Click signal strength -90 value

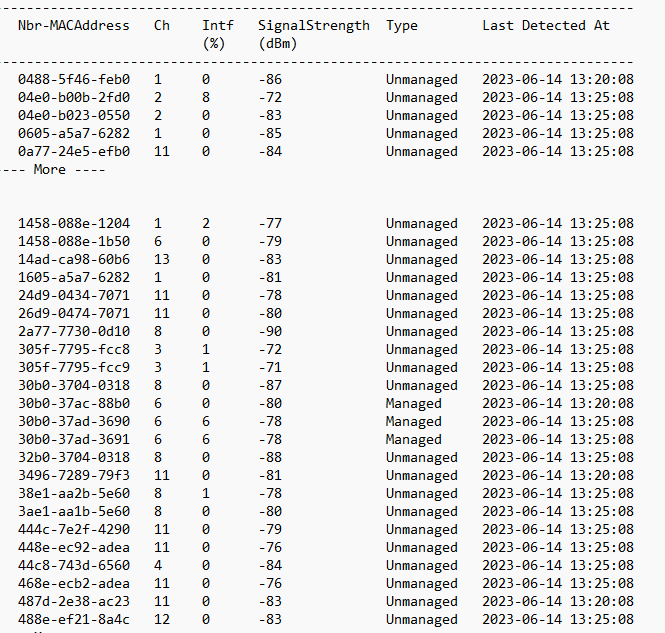[x=270, y=332]
